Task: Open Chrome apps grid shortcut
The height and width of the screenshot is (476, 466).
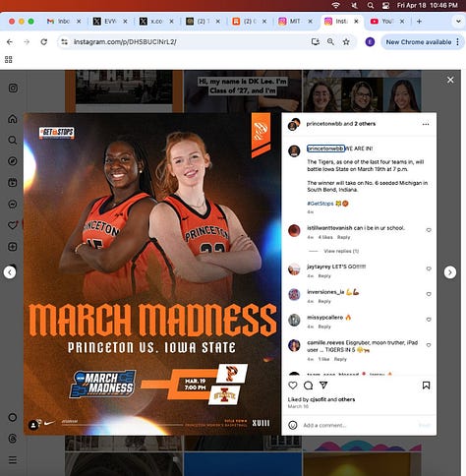Action: [x=9, y=59]
